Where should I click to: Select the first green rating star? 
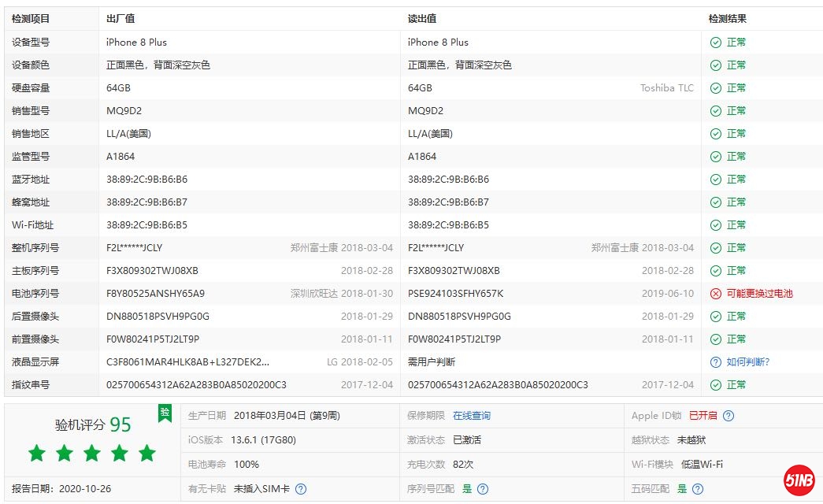coord(37,453)
